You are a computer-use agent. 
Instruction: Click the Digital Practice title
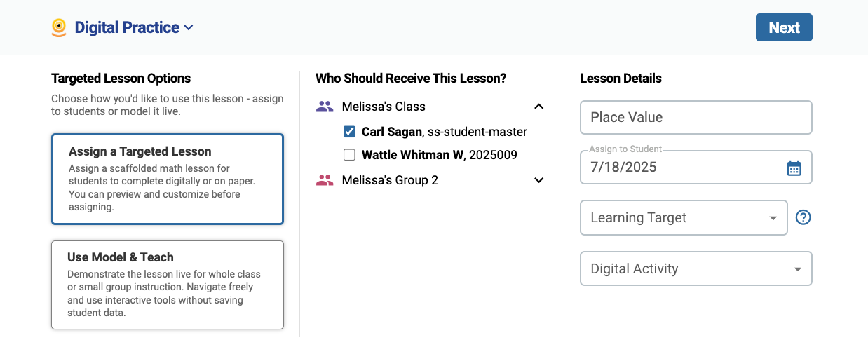[x=127, y=27]
